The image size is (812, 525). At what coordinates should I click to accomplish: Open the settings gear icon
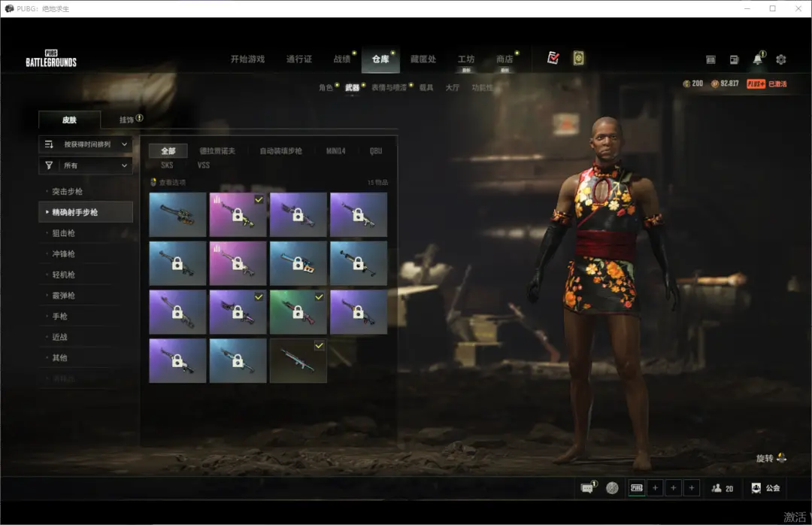coord(780,59)
